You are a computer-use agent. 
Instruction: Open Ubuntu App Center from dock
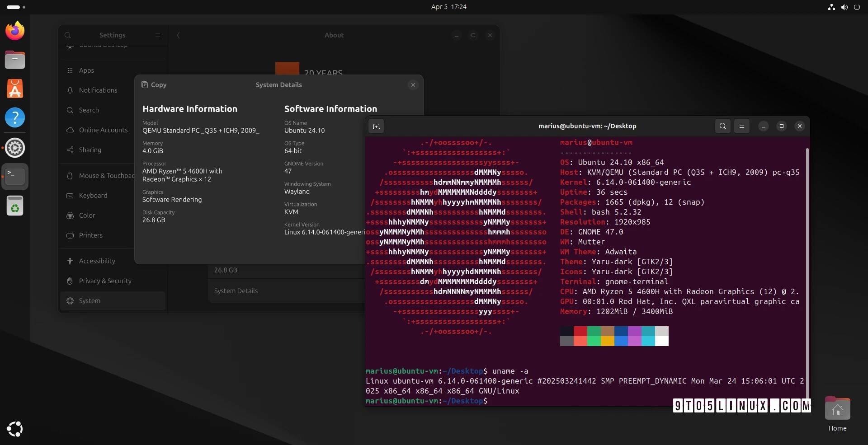click(15, 89)
